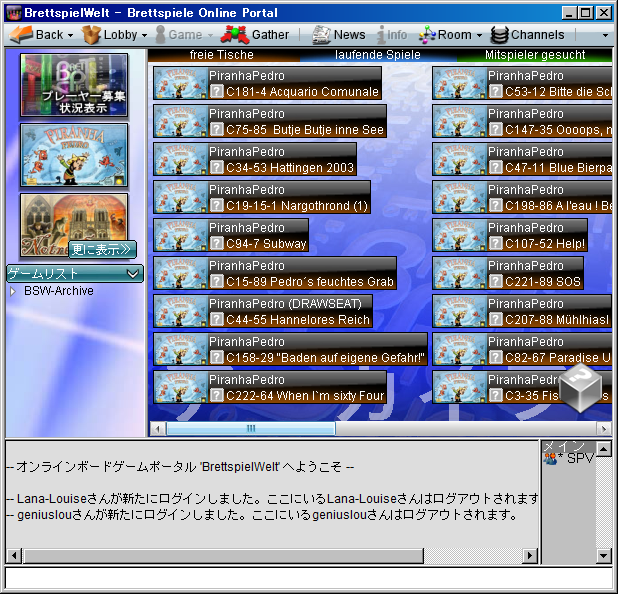Click game list scroll left arrow
The width and height of the screenshot is (618, 594).
point(158,428)
